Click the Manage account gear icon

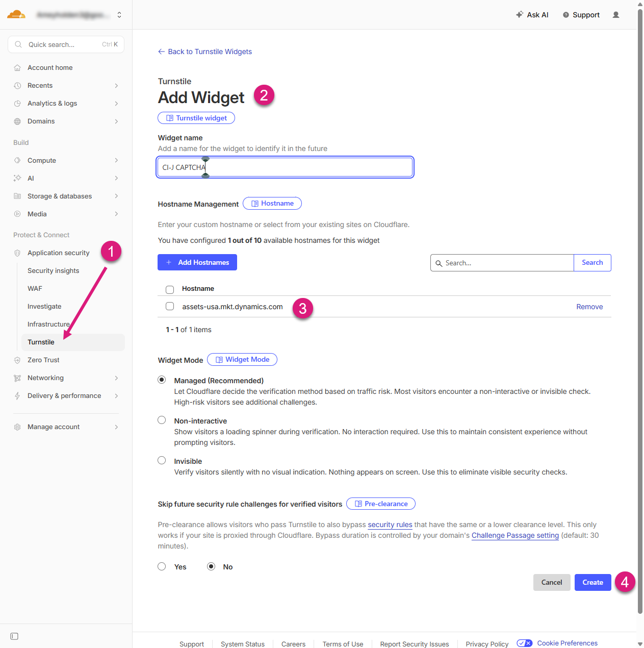click(x=17, y=427)
